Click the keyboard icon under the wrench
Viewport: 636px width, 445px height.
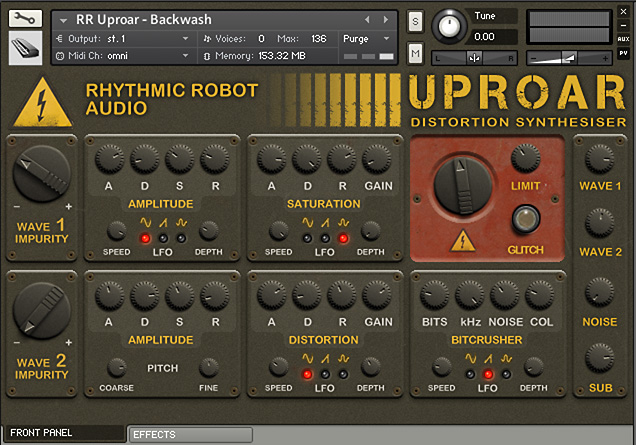point(25,47)
